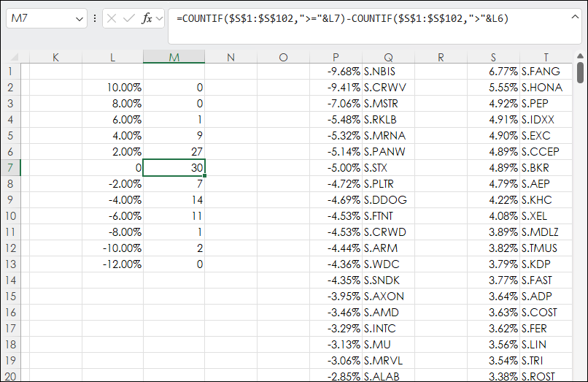588x382 pixels.
Task: Click the S.CRWV cell
Action: [389, 88]
